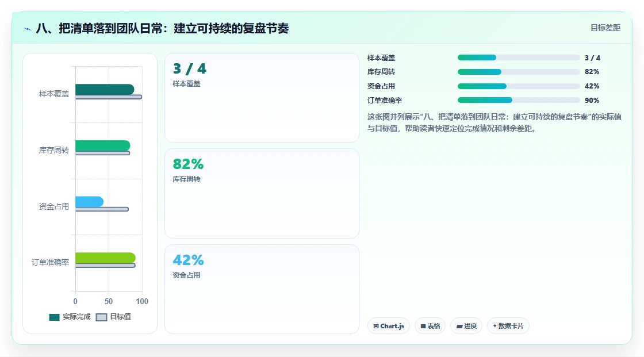Click the 订单准确率 label in progress list

(x=385, y=100)
